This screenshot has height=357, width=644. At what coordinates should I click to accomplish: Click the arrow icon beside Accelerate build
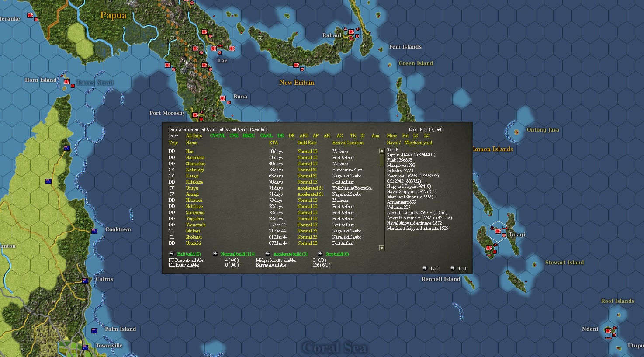point(268,254)
